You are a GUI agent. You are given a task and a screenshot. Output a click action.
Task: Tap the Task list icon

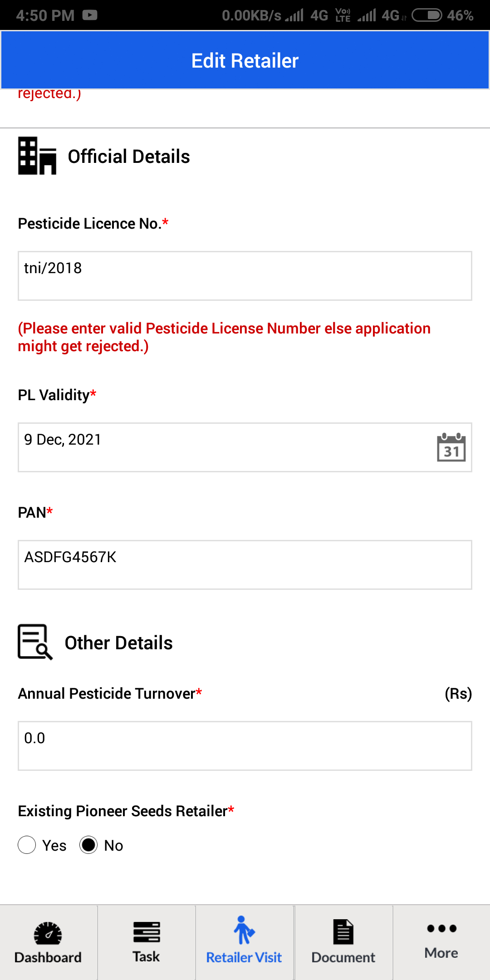(x=147, y=932)
